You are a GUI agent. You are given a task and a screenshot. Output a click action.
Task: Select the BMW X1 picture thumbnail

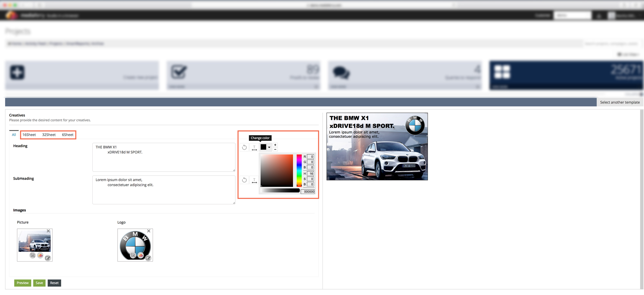(35, 242)
